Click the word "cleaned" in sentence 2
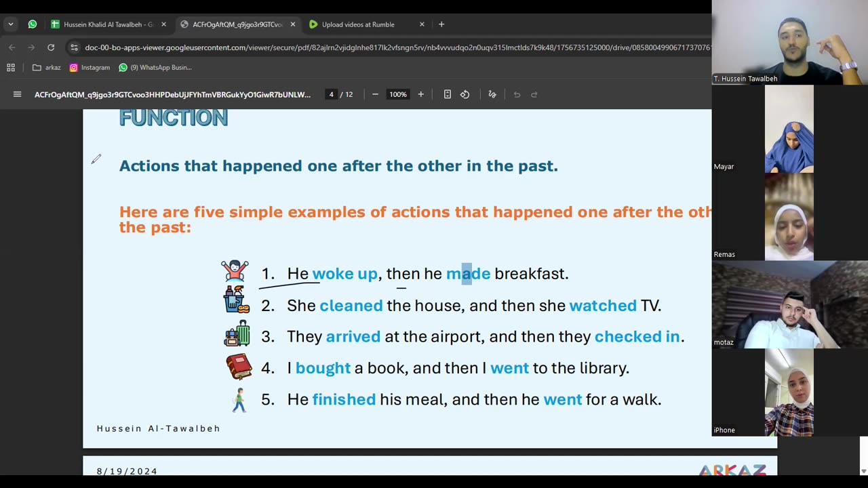Screen dimensions: 868x488 (351, 306)
